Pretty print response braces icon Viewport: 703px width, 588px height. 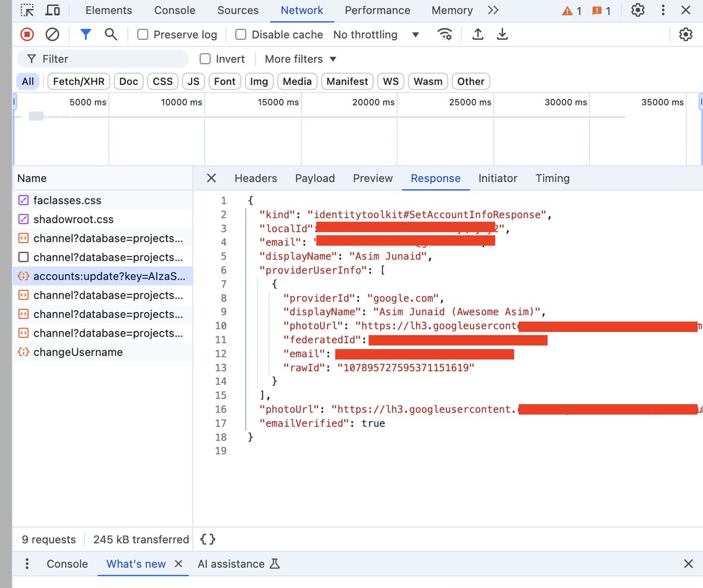click(x=207, y=539)
